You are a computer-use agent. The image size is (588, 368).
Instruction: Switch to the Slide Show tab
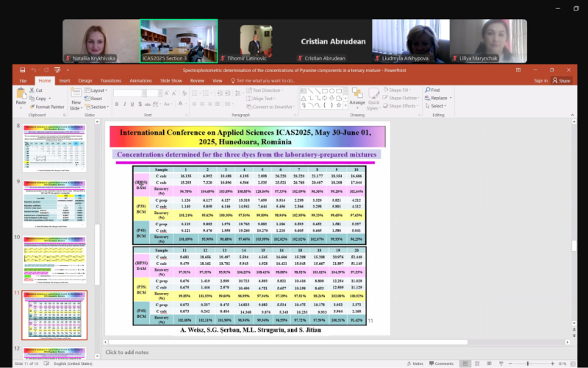pos(171,81)
